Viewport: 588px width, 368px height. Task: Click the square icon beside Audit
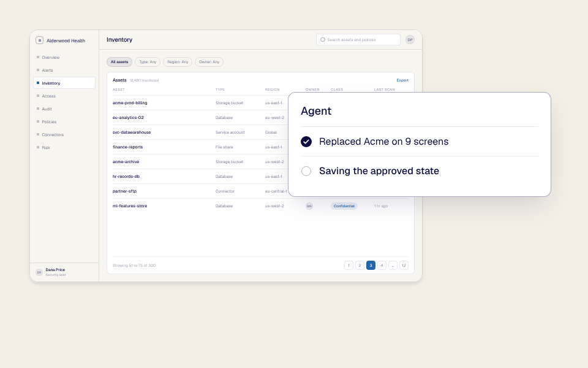click(38, 109)
